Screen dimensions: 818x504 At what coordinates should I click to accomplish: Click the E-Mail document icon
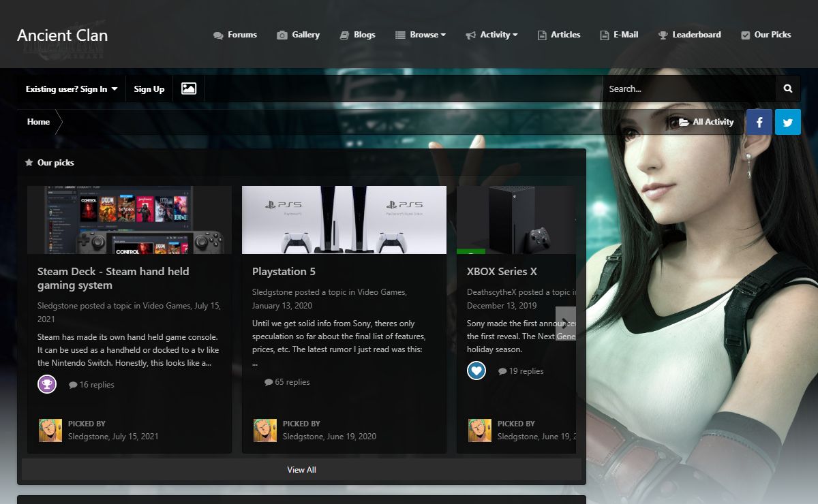[x=604, y=35]
